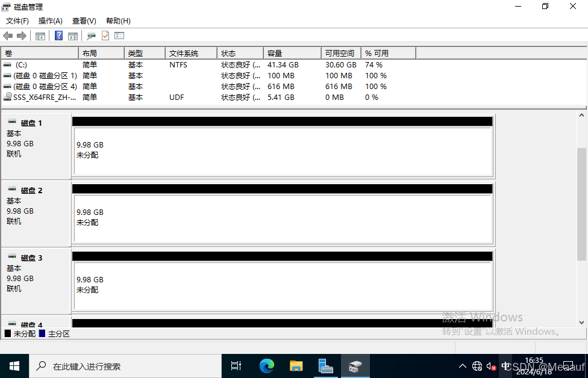Sort by the % 可用 column header
Viewport: 588px width, 378px height.
point(389,53)
